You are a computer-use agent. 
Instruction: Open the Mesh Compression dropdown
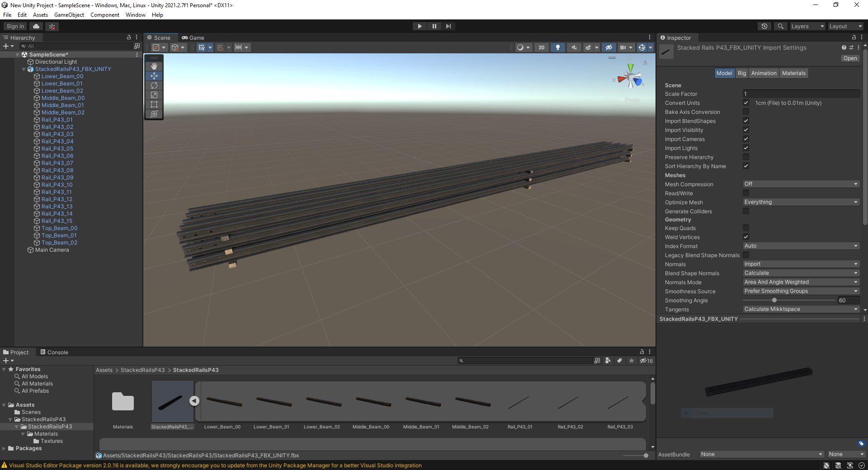(801, 184)
